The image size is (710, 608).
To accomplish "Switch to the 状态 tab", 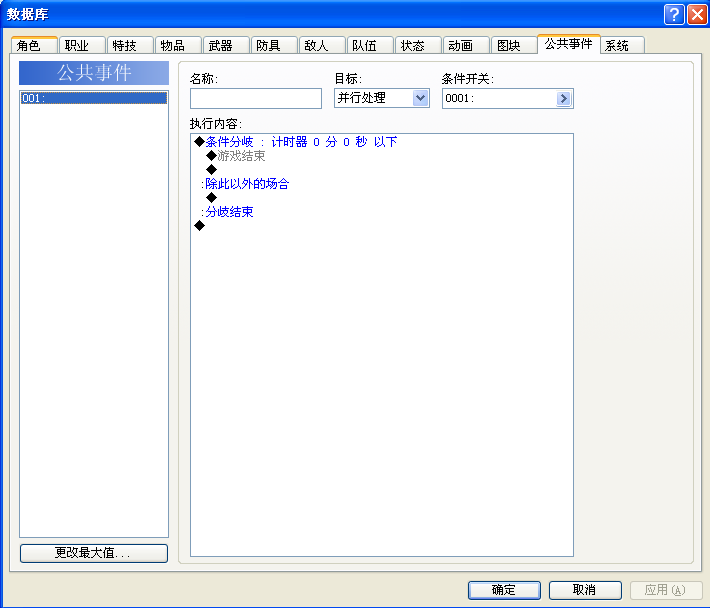I will [x=418, y=45].
